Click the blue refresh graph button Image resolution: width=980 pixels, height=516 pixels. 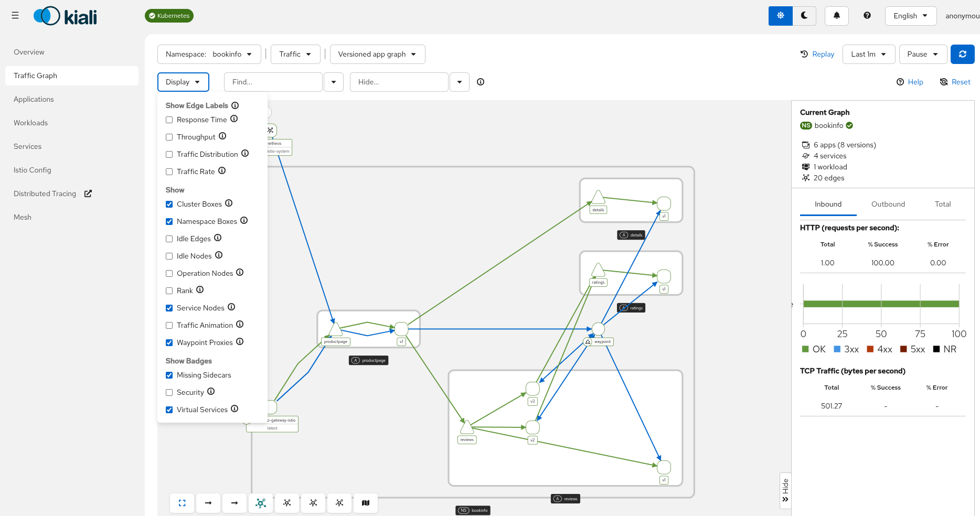pos(962,54)
